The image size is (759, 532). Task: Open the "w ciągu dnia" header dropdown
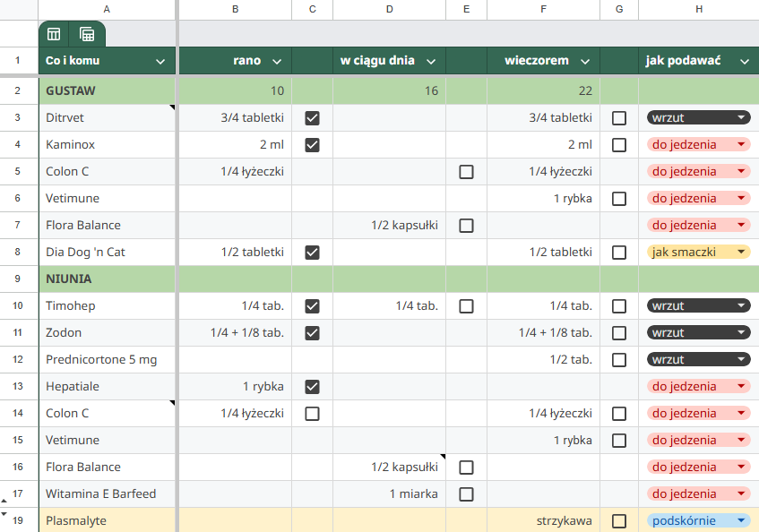point(431,62)
